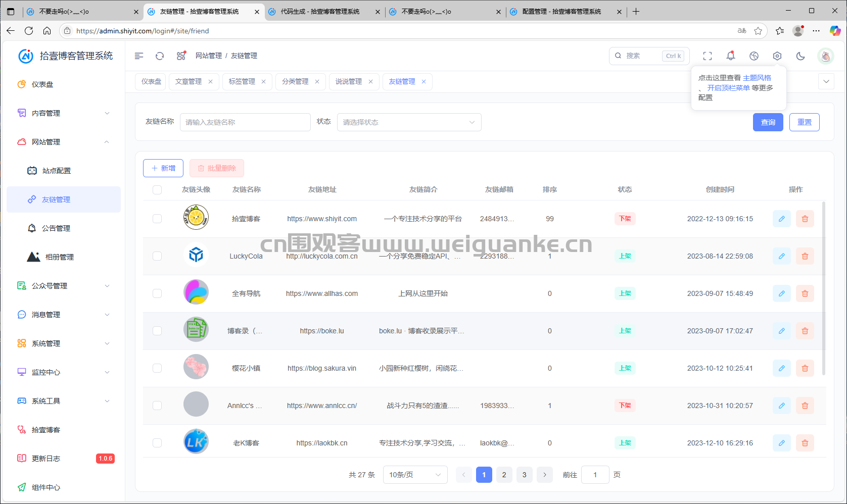Check the LuckyCola row checkbox
The width and height of the screenshot is (847, 504).
coord(157,256)
